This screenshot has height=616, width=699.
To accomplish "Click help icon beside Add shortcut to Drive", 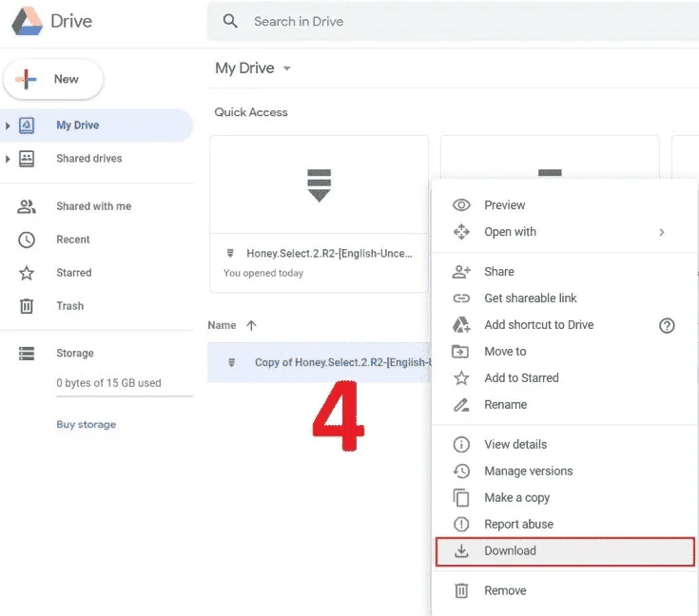I will click(667, 326).
